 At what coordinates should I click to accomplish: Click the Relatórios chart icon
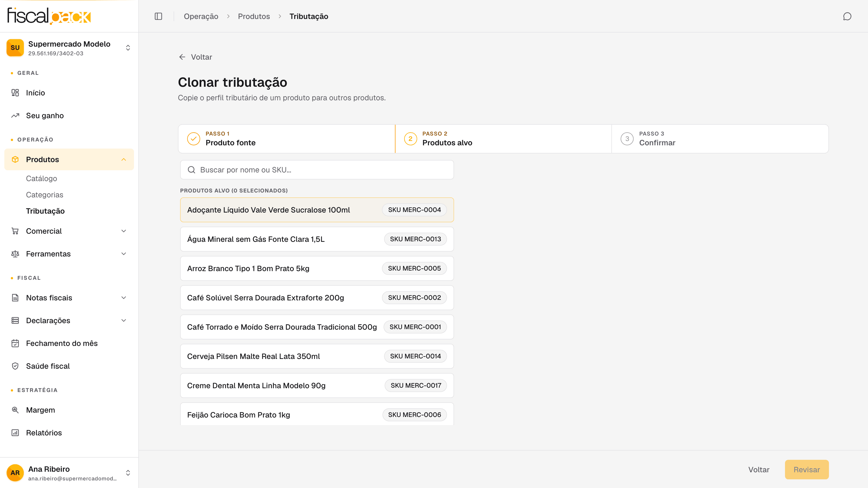tap(15, 433)
